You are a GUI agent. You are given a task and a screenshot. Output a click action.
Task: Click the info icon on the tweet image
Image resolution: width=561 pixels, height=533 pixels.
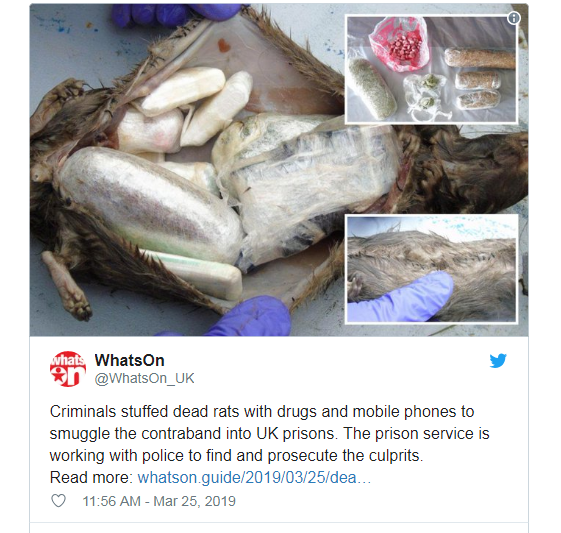pyautogui.click(x=514, y=18)
